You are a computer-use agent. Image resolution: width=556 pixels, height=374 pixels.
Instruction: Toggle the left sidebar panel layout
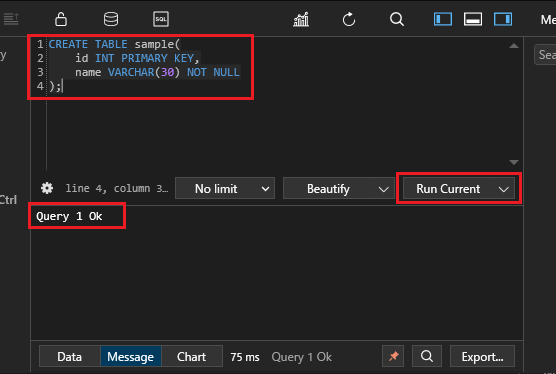tap(443, 19)
